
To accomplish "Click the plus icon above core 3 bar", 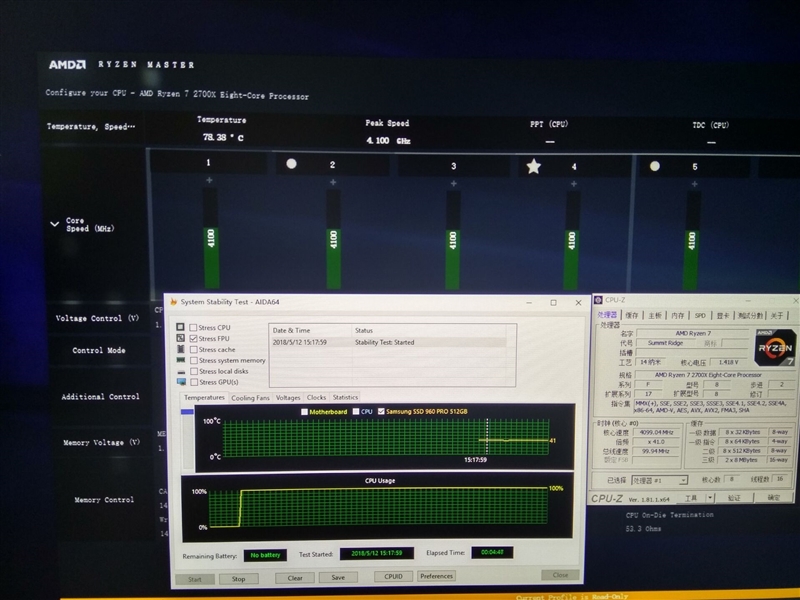I will (454, 183).
